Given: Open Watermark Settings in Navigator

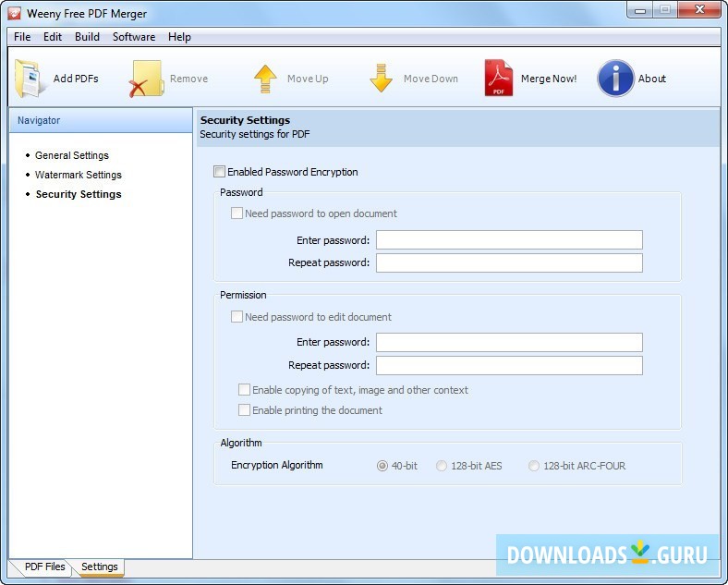Looking at the screenshot, I should pyautogui.click(x=79, y=175).
